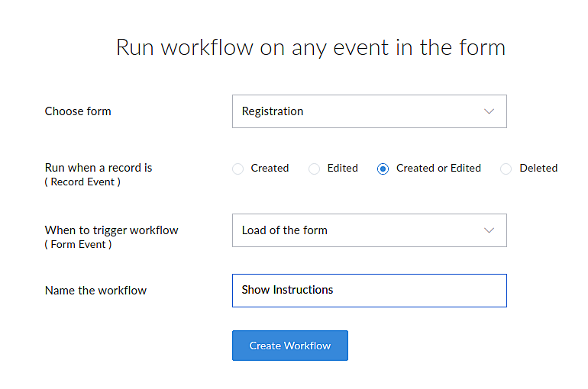Click the 'Run workflow on any event' heading

point(310,47)
